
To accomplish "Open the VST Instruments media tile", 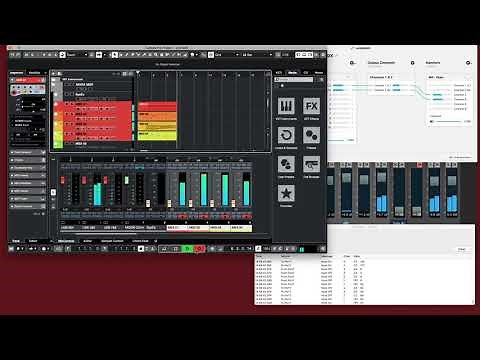I will tap(286, 106).
